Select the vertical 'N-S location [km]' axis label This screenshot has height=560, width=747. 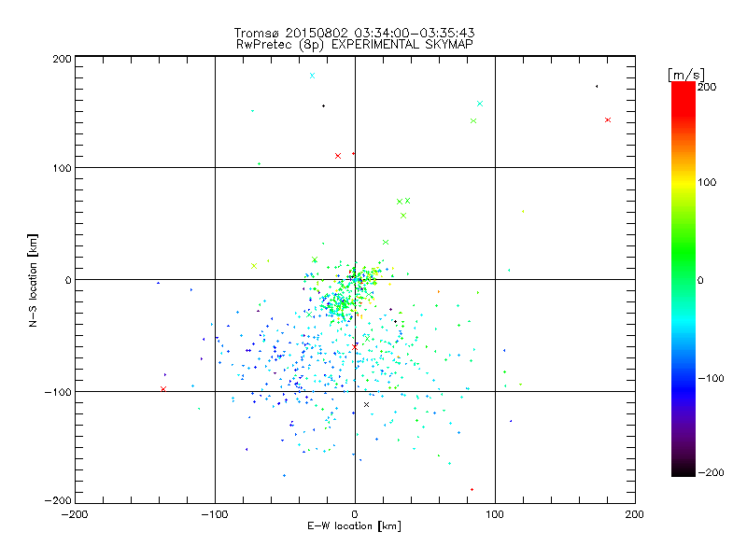point(33,281)
